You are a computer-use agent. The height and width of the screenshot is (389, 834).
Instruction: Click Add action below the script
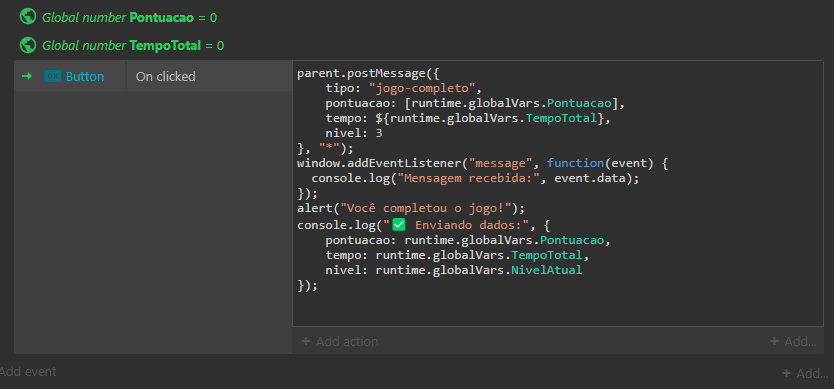pyautogui.click(x=340, y=342)
